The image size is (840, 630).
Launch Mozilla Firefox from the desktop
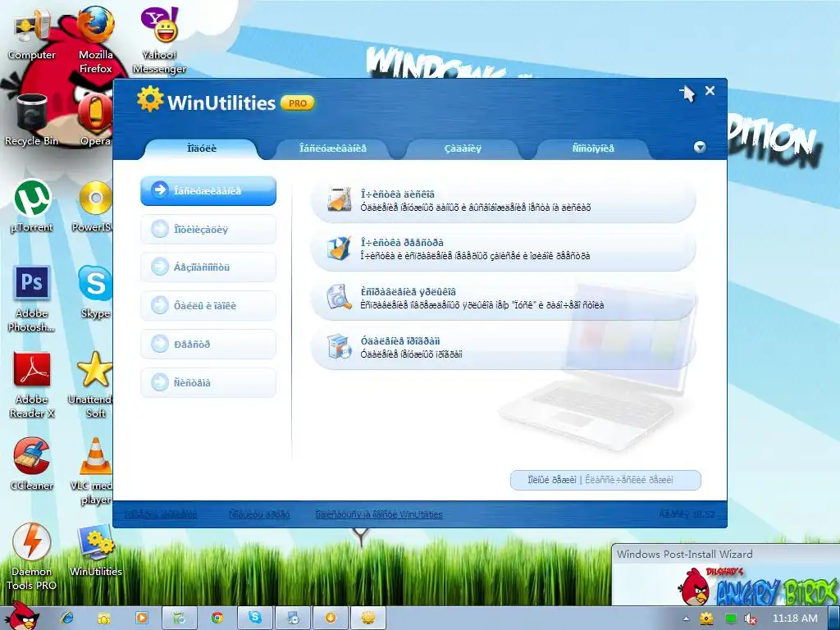pyautogui.click(x=95, y=40)
